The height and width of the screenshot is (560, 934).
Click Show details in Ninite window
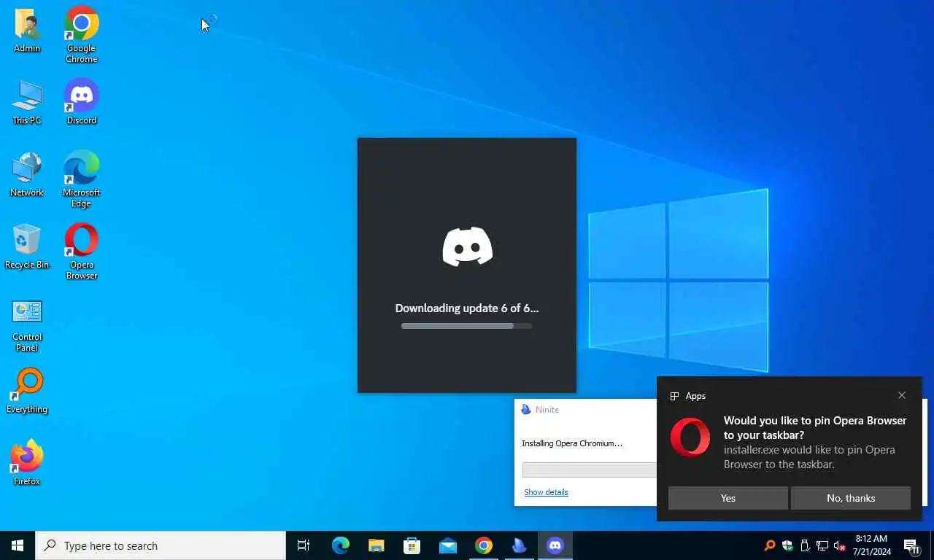pyautogui.click(x=546, y=492)
